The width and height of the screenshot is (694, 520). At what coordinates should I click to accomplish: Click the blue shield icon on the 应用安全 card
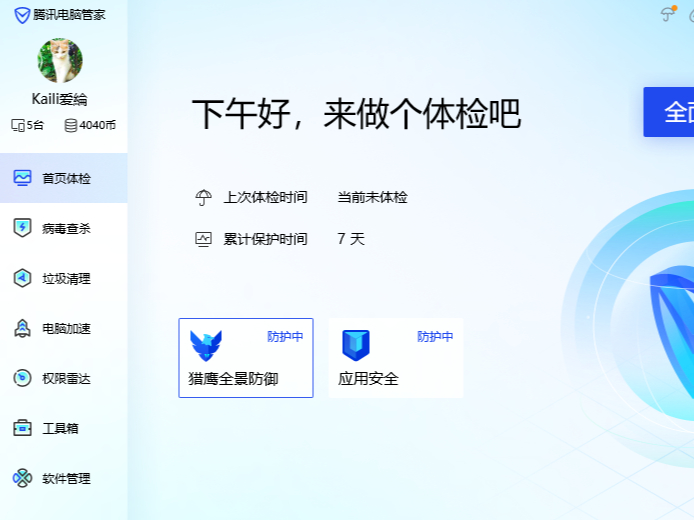click(356, 345)
